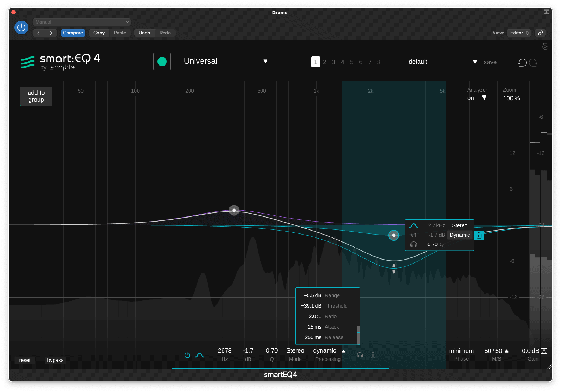Click the smart:EQ undo arrow icon

click(522, 63)
